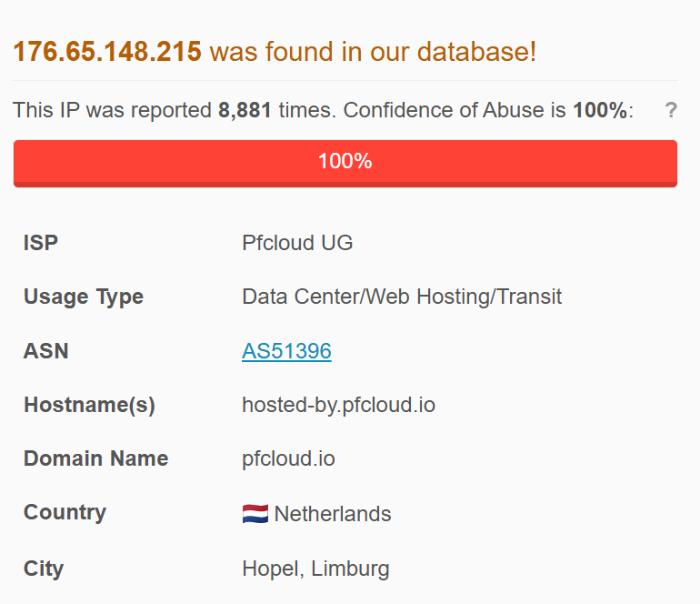
Task: Click the Country row label
Action: tap(65, 512)
